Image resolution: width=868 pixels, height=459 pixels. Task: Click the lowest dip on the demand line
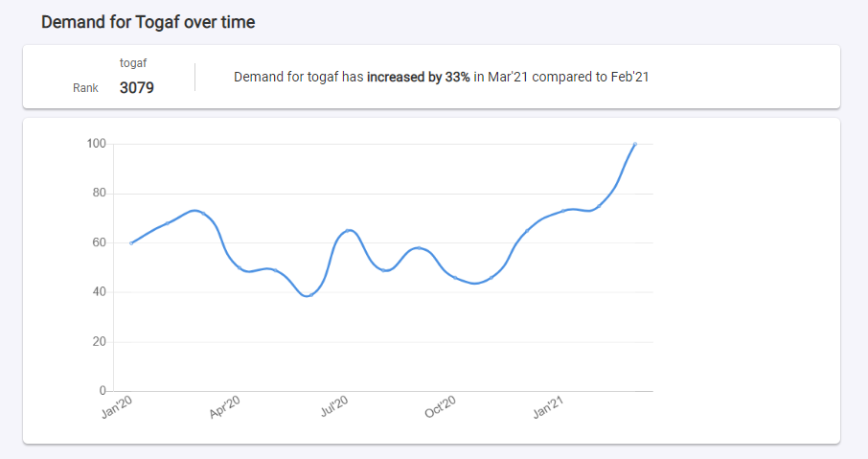click(x=308, y=295)
